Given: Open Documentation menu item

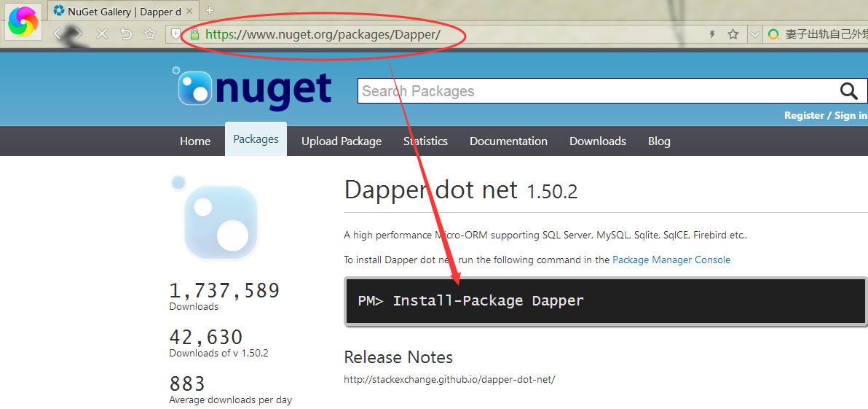Looking at the screenshot, I should point(508,141).
